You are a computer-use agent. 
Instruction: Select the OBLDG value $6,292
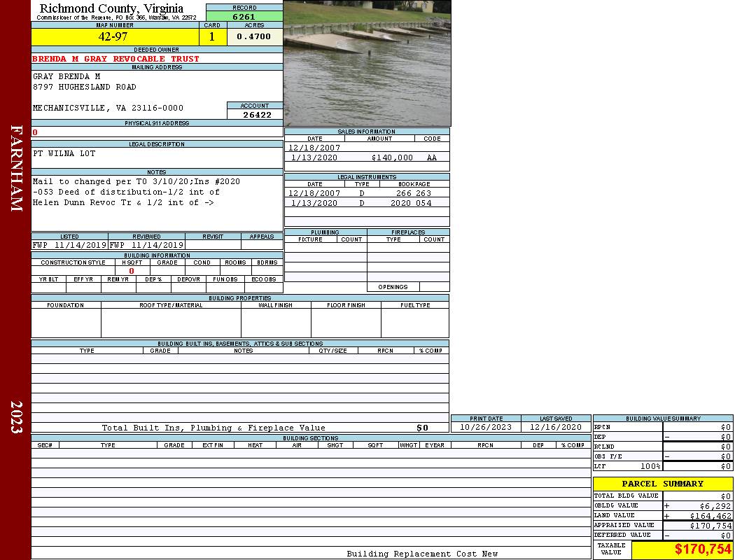pos(715,505)
